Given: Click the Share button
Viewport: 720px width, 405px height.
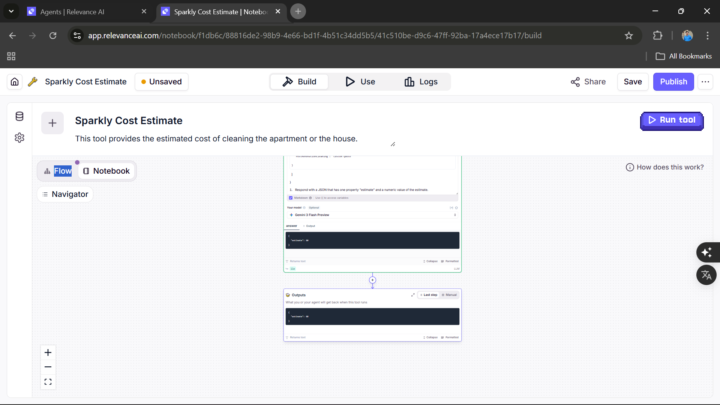Looking at the screenshot, I should pyautogui.click(x=588, y=82).
